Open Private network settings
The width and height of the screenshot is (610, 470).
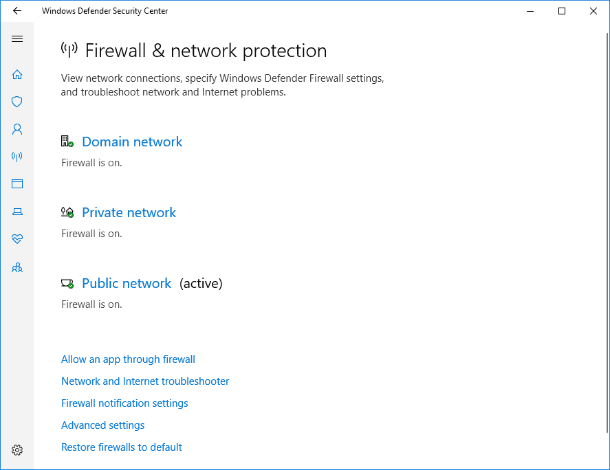tap(129, 212)
